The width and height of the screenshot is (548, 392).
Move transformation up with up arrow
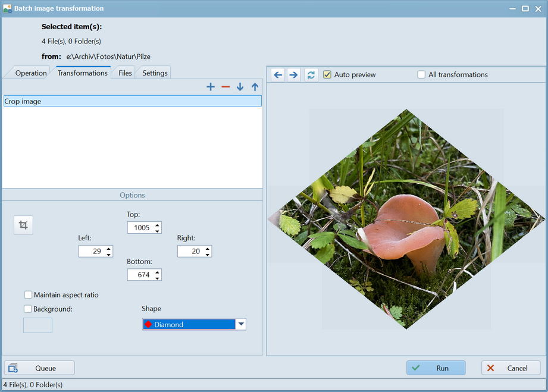(255, 87)
